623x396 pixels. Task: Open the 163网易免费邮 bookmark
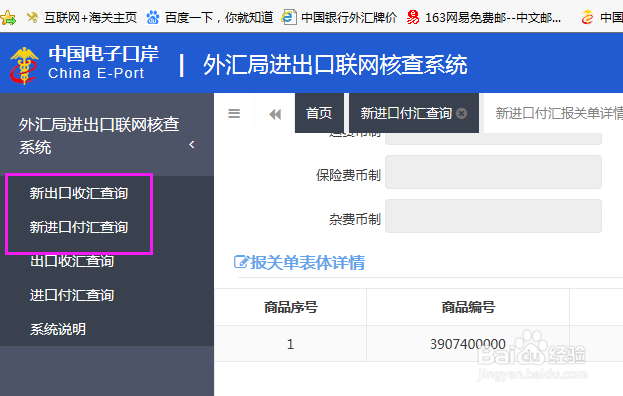[493, 17]
